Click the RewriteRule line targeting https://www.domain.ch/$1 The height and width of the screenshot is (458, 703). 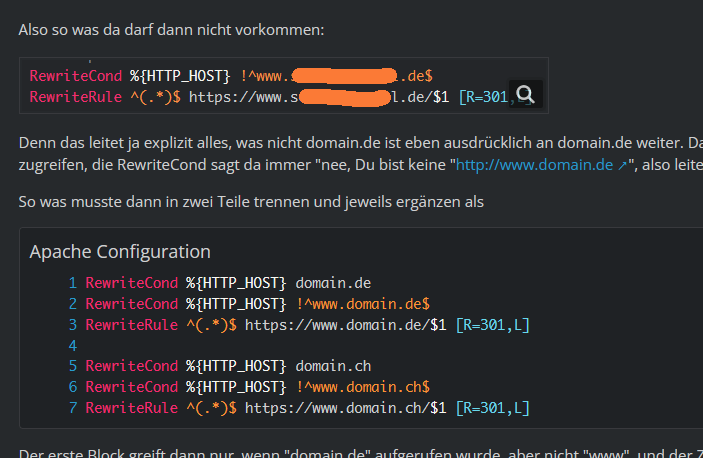point(307,408)
